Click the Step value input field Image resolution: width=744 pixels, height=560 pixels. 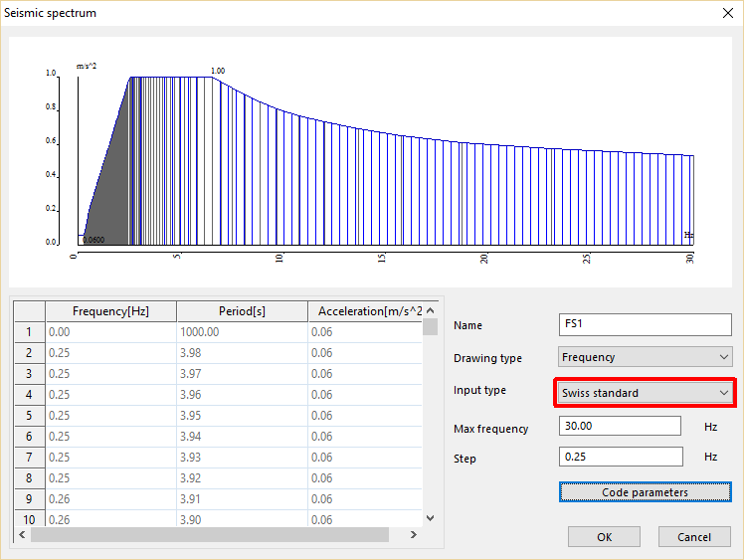(621, 457)
